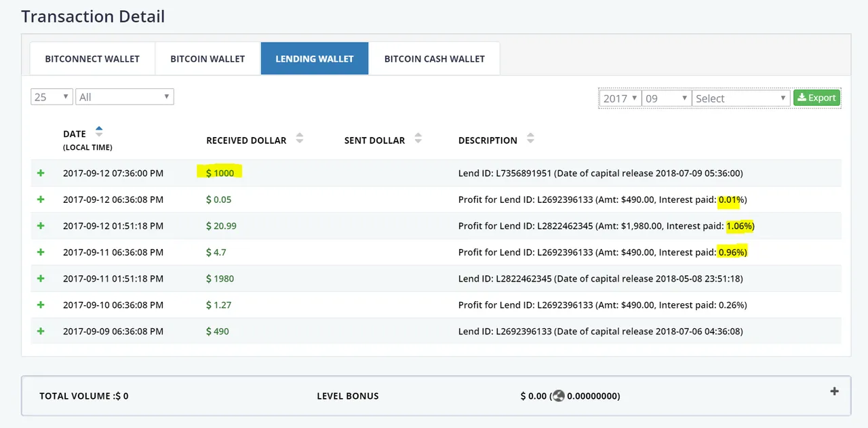
Task: Click the $ 1980 received amount
Action: pyautogui.click(x=220, y=279)
